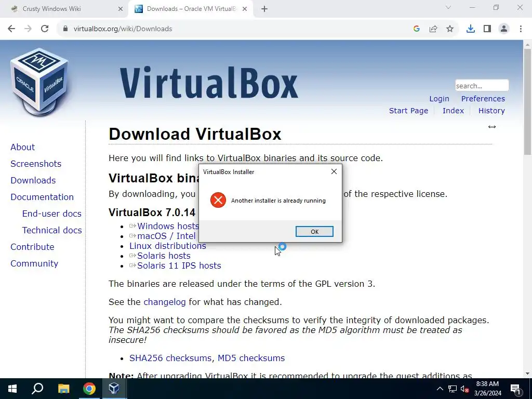Open the Index page
This screenshot has height=399, width=532.
tap(453, 111)
